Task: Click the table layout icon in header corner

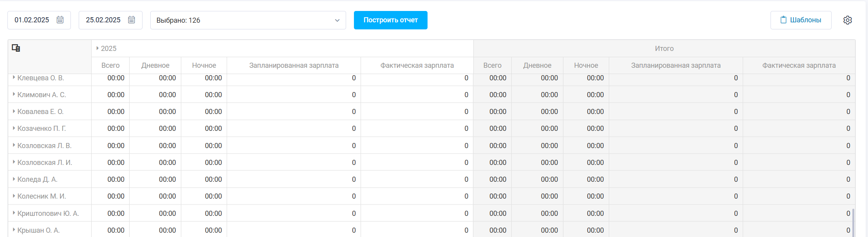Action: coord(16,48)
